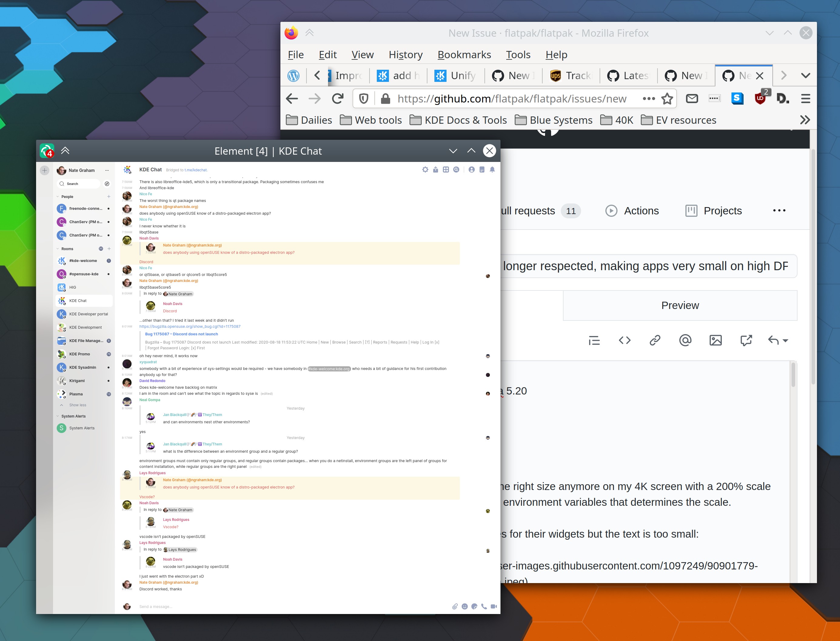Collapse the Rooms section in Element sidebar

coord(58,249)
